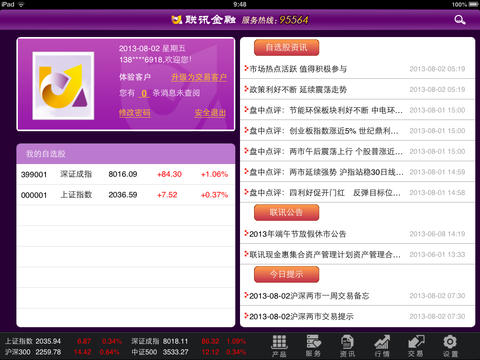
Task: Select the 自选股资讯 button
Action: [286, 48]
